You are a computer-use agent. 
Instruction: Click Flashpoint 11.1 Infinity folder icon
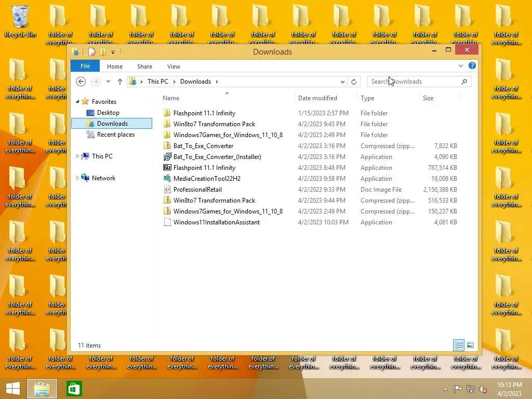(167, 113)
